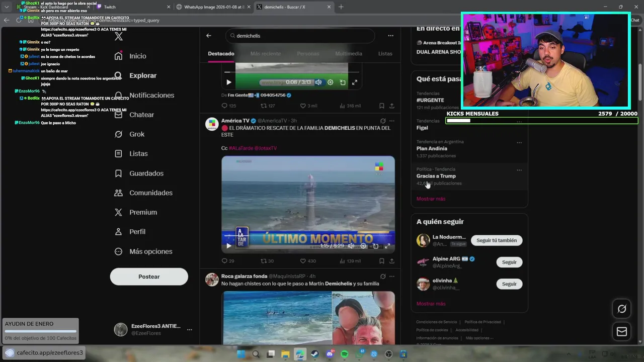Click Grok icon on América TV post

[x=383, y=121]
